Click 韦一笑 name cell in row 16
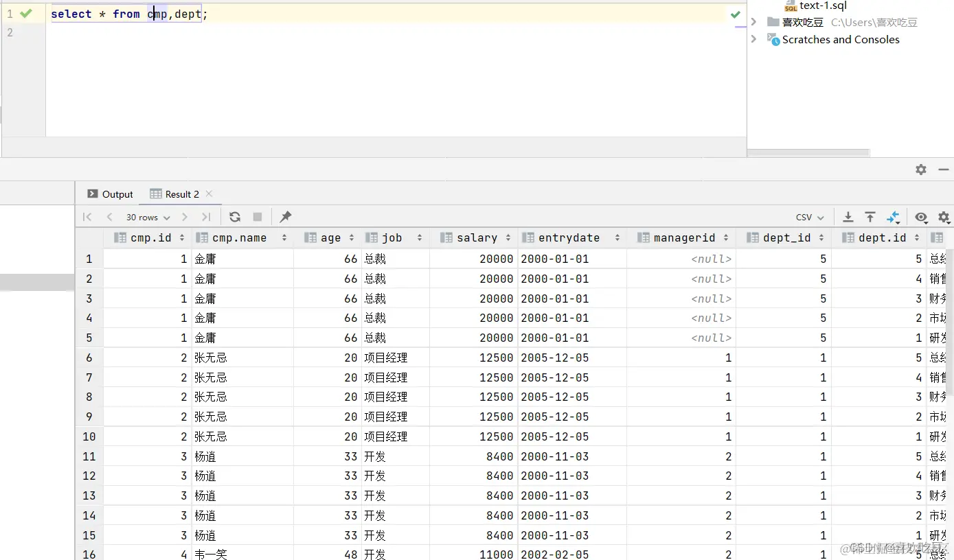 242,553
